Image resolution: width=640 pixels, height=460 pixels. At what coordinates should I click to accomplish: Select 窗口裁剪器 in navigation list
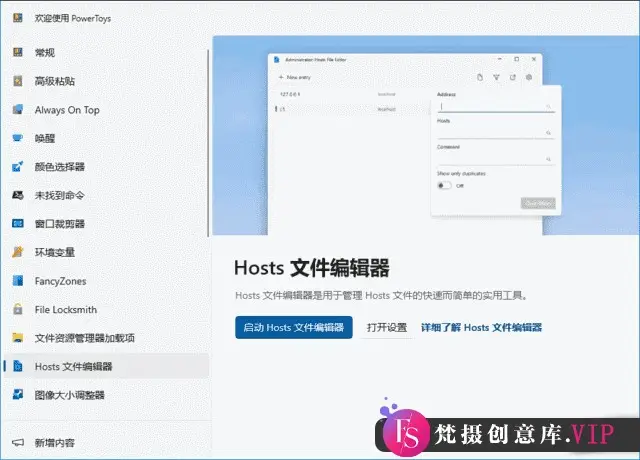106,224
